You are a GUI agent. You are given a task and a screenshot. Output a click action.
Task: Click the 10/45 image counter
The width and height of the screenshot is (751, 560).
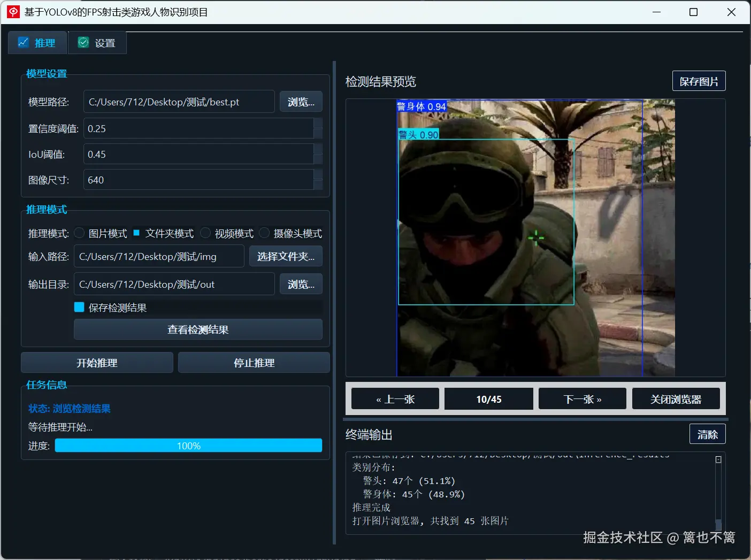coord(489,399)
